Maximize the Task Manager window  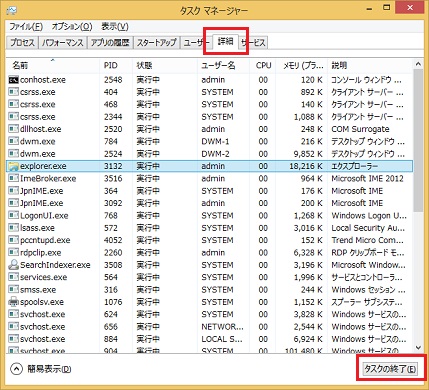click(x=387, y=7)
